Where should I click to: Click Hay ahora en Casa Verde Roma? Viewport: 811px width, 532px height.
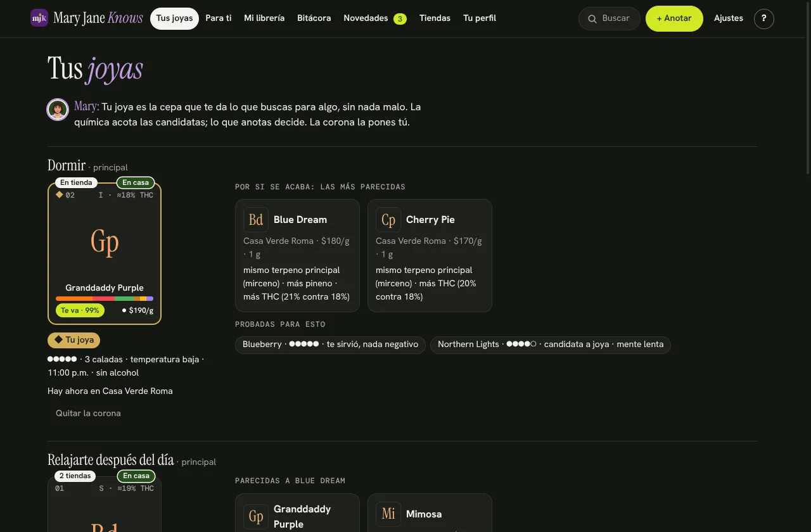110,391
